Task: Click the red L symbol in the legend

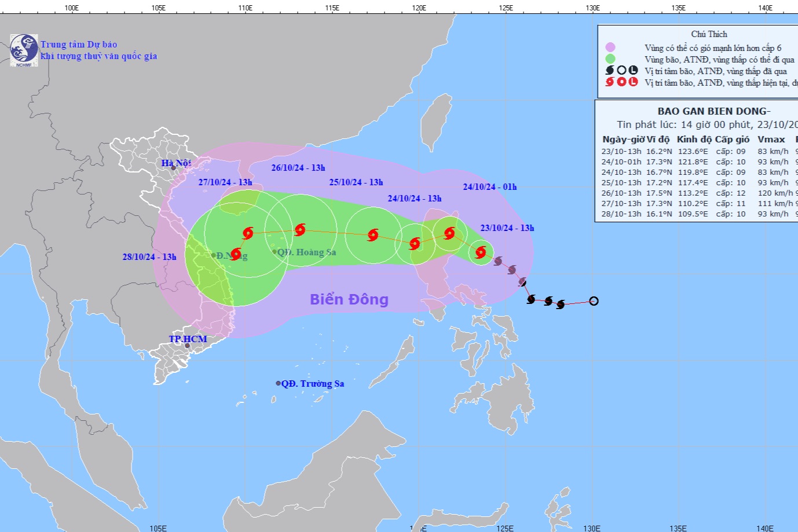Action: click(633, 82)
